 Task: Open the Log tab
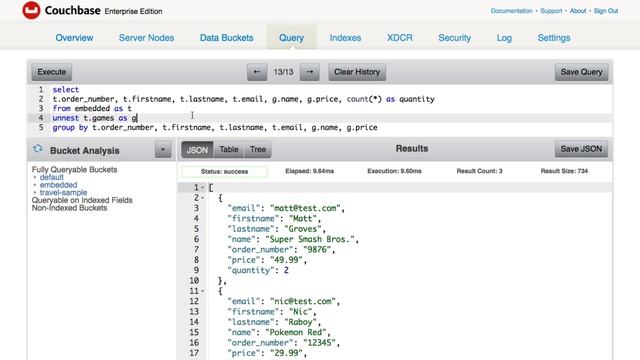click(504, 38)
